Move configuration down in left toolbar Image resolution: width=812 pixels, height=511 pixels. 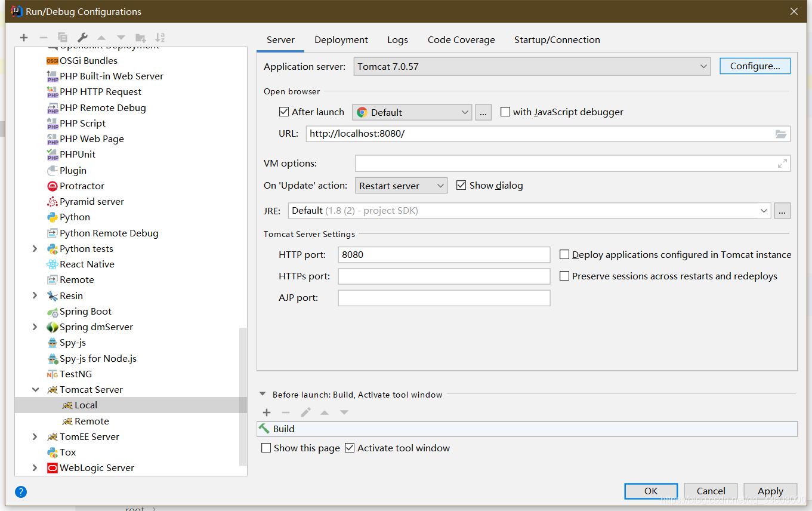pos(121,38)
